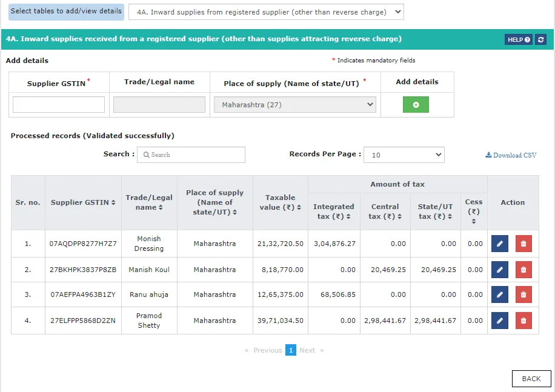Go to Next page in pagination
Screen dimensions: 555x392
tap(307, 350)
